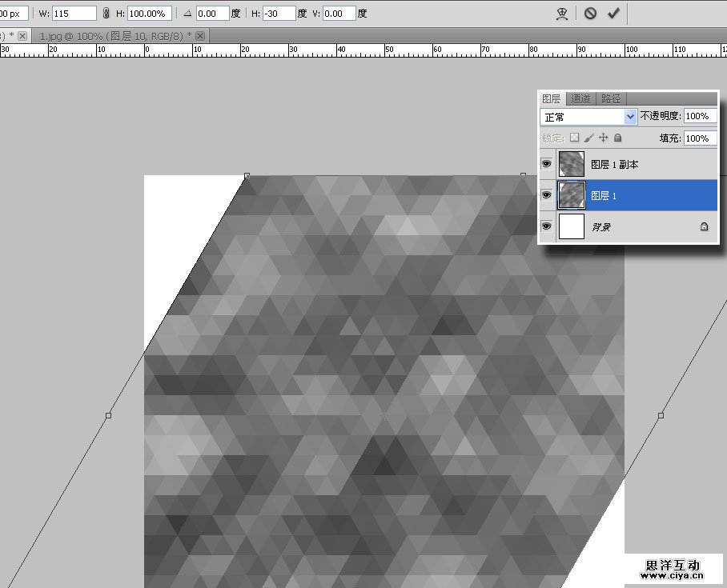Screen dimensions: 727x588
Task: Click the horizontal skew H field showing -30
Action: point(279,14)
